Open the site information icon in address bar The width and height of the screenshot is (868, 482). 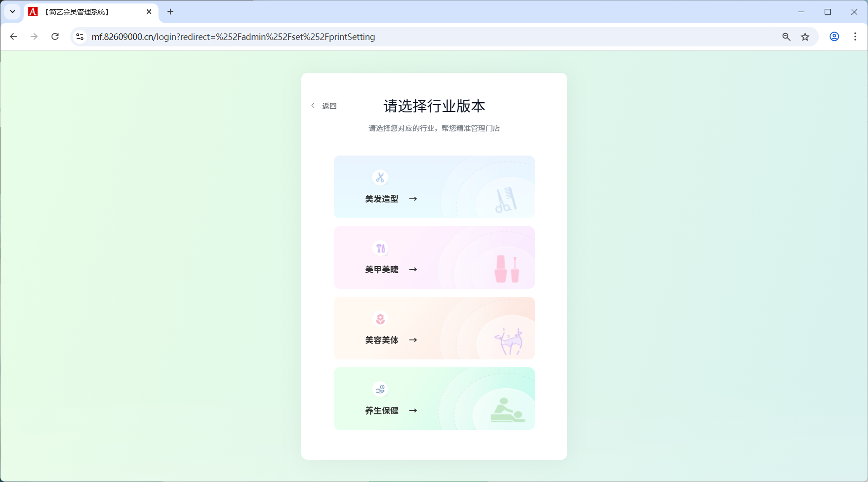79,37
